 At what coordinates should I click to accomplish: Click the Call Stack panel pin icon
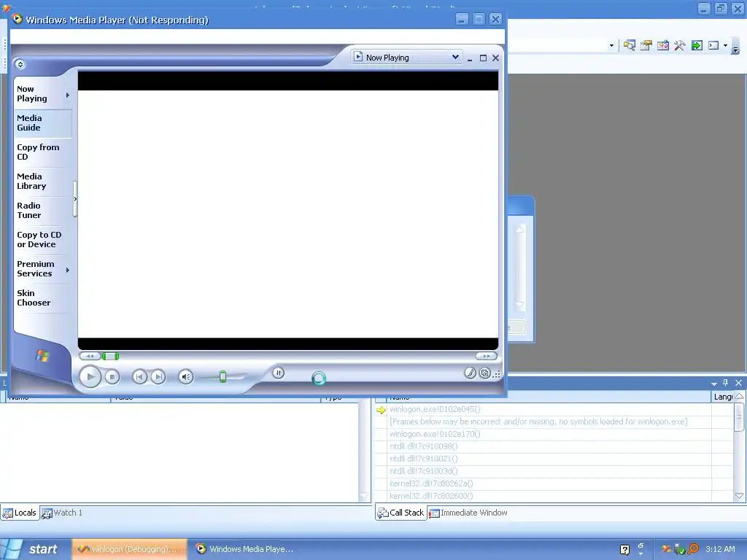click(x=726, y=382)
